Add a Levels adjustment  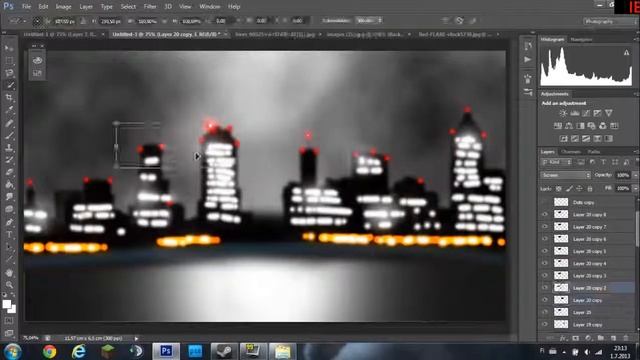tap(575, 113)
